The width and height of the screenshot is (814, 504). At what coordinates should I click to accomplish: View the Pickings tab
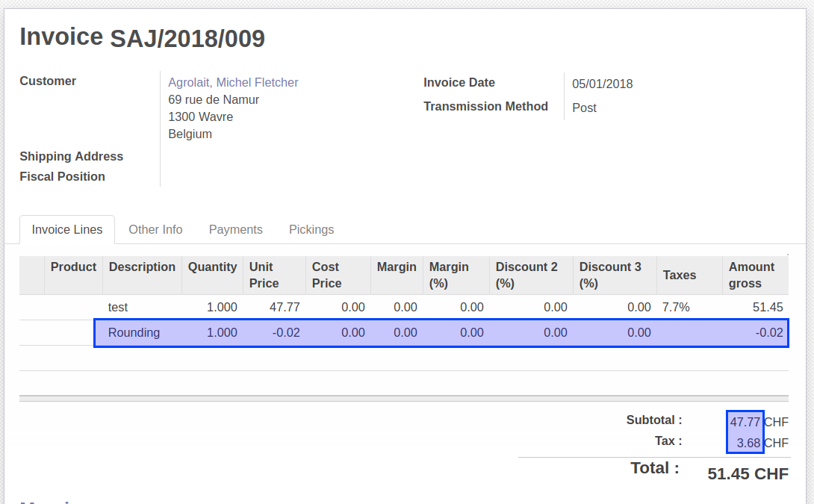click(311, 229)
